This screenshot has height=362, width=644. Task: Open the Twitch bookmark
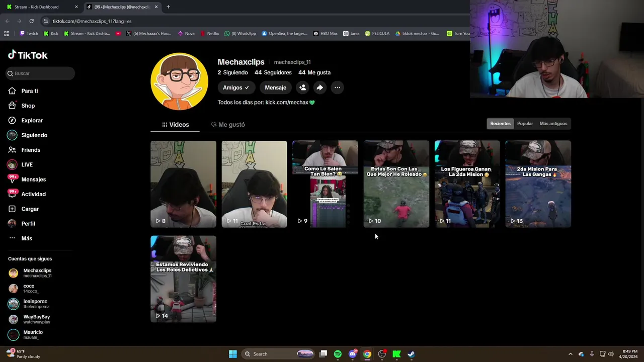click(x=29, y=34)
